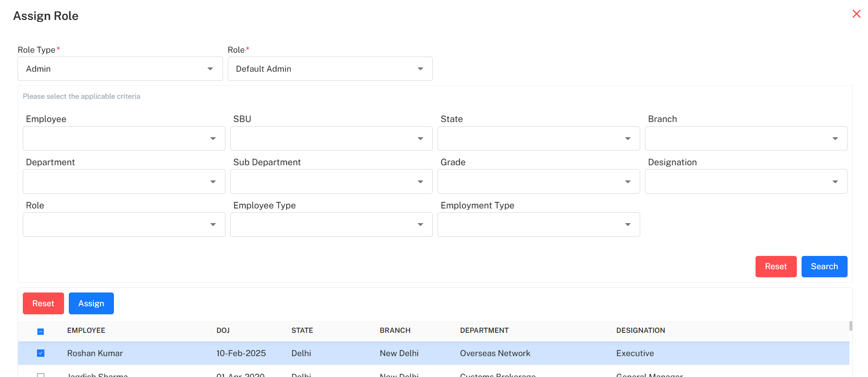Viewport: 868px width, 377px height.
Task: Expand the SBU dropdown
Action: pos(331,139)
